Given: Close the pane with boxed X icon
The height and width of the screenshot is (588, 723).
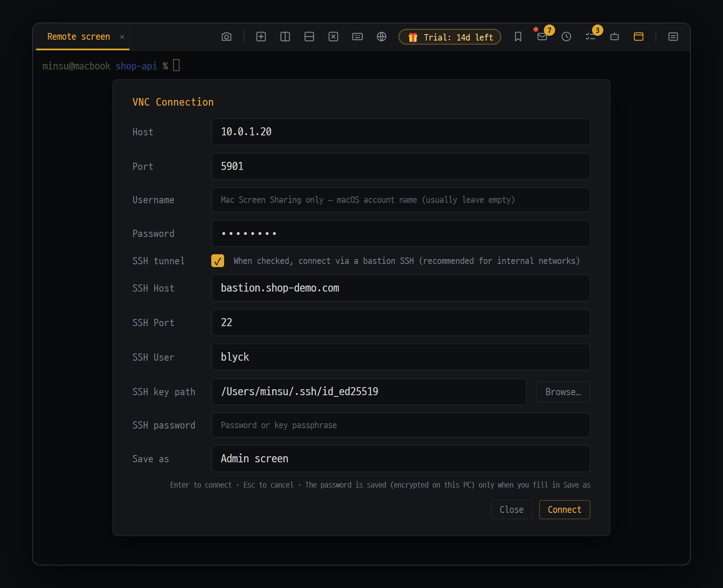Looking at the screenshot, I should 333,37.
